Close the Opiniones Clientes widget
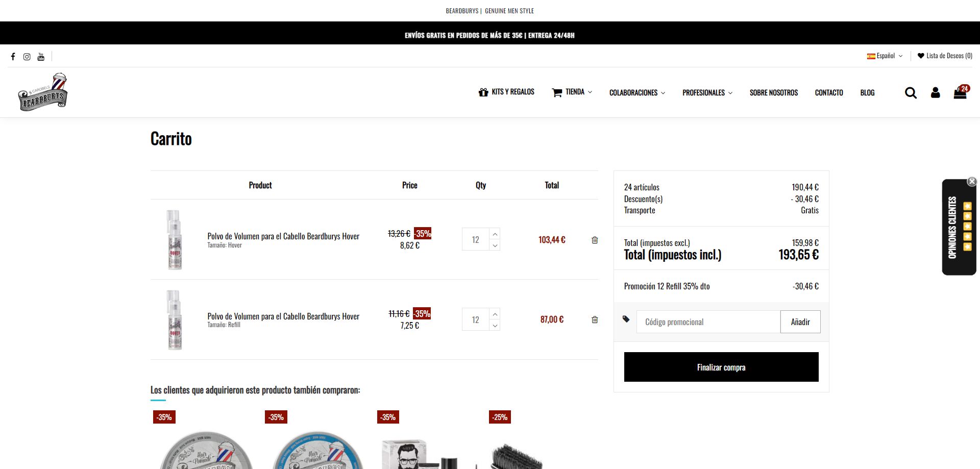This screenshot has width=980, height=469. (972, 182)
